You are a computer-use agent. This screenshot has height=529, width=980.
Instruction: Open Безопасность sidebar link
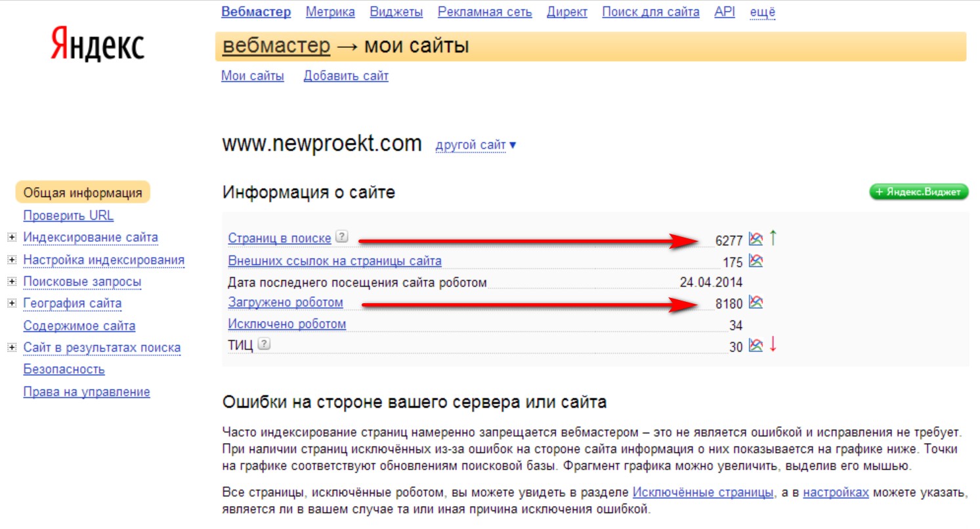64,370
